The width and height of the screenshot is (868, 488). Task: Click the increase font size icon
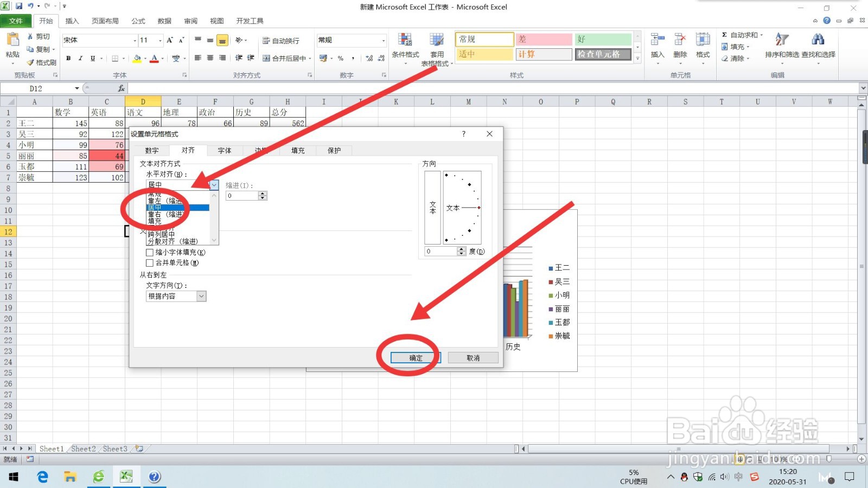point(170,40)
